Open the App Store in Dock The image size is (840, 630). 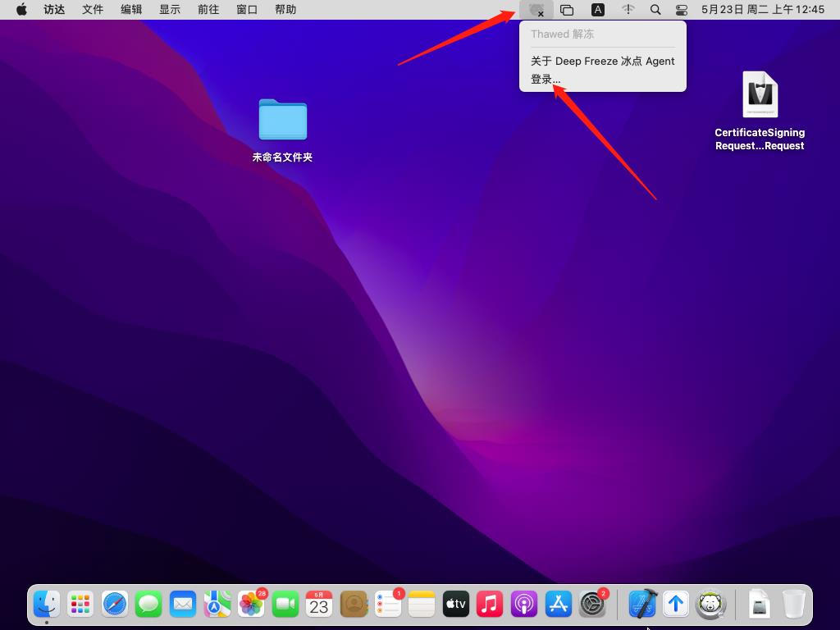coord(558,605)
